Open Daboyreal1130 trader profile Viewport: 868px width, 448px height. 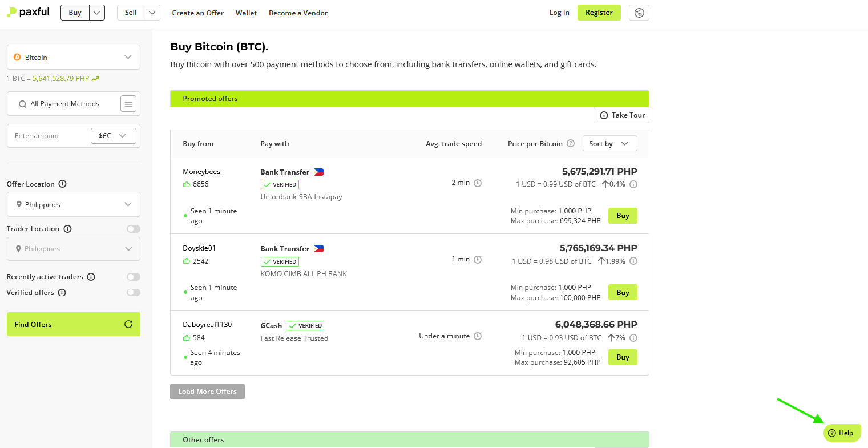click(x=207, y=325)
